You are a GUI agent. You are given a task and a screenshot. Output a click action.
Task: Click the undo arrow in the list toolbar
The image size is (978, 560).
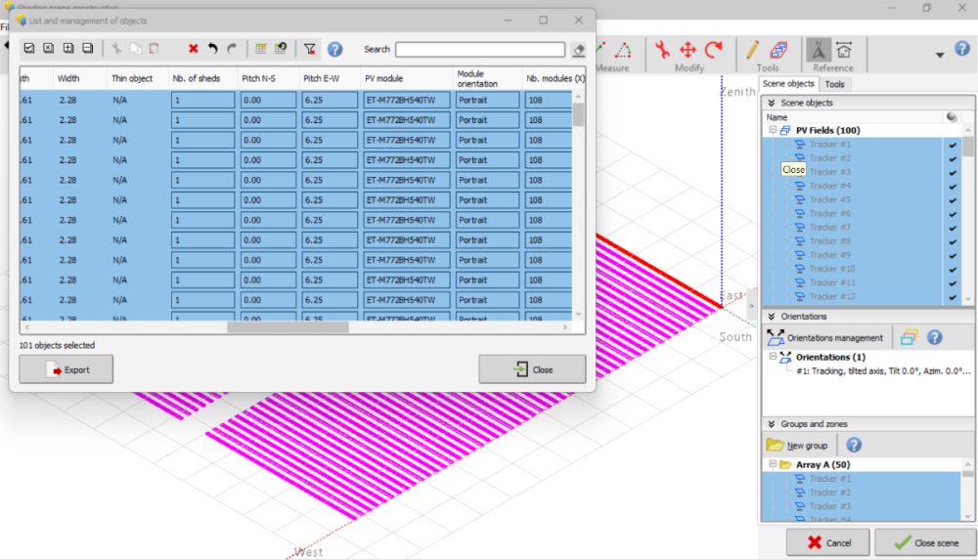212,49
